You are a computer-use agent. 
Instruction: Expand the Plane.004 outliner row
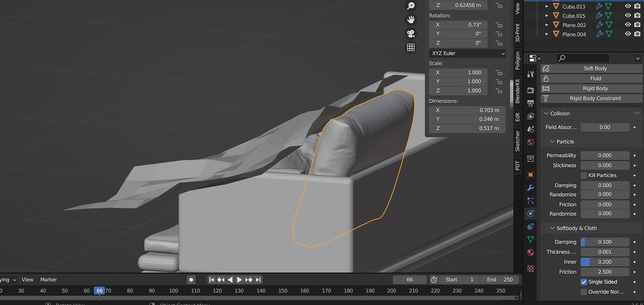pos(547,34)
